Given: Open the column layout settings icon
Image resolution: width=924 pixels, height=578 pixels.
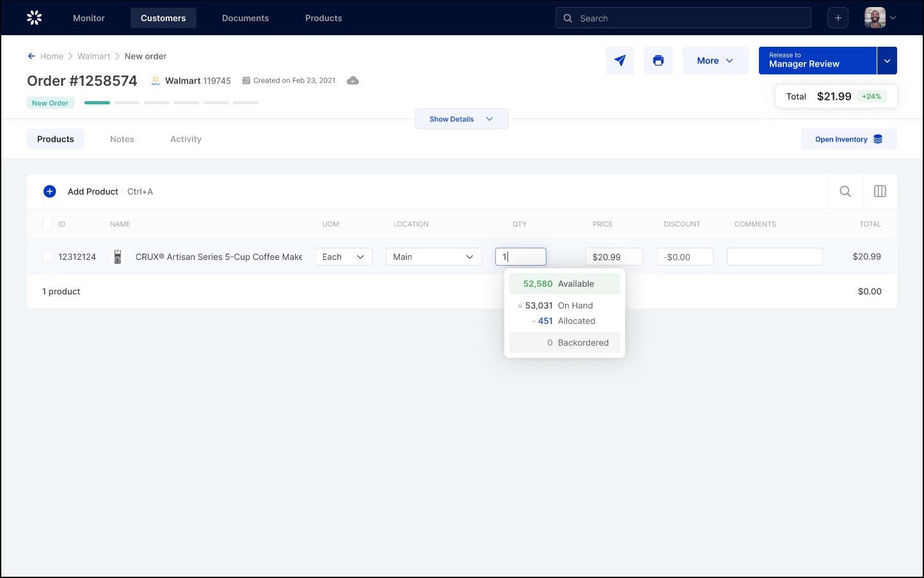Looking at the screenshot, I should [880, 191].
